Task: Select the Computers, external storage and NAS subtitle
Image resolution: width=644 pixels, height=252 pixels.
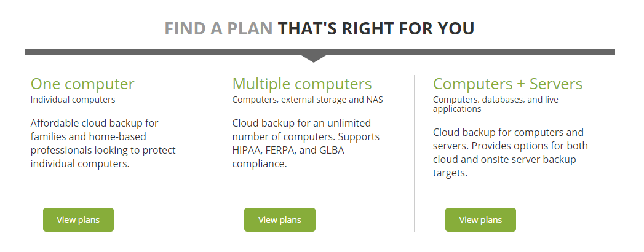Action: pyautogui.click(x=308, y=100)
